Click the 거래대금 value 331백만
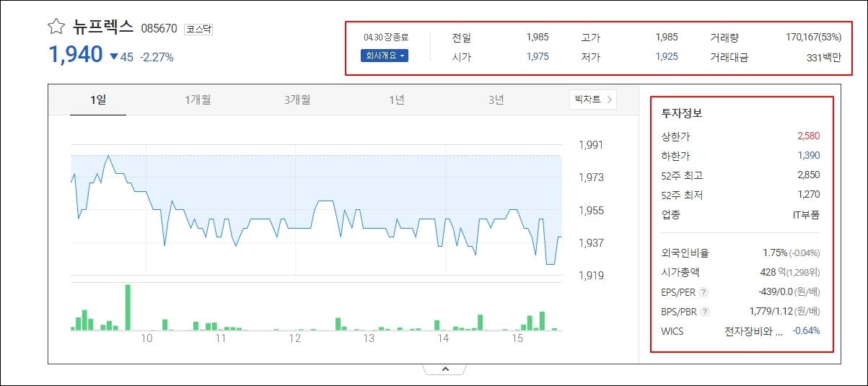The width and height of the screenshot is (868, 386). pyautogui.click(x=824, y=57)
